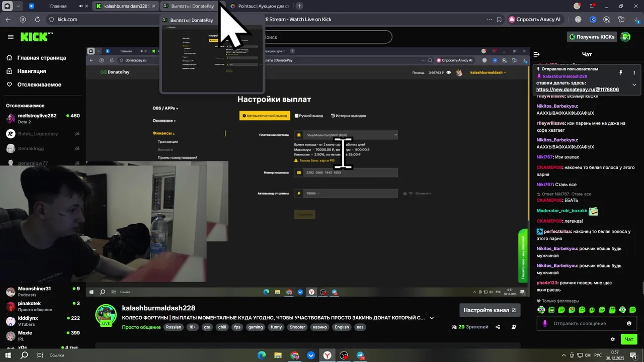Open the add-user icon beside share
The image size is (644, 362).
point(514,327)
